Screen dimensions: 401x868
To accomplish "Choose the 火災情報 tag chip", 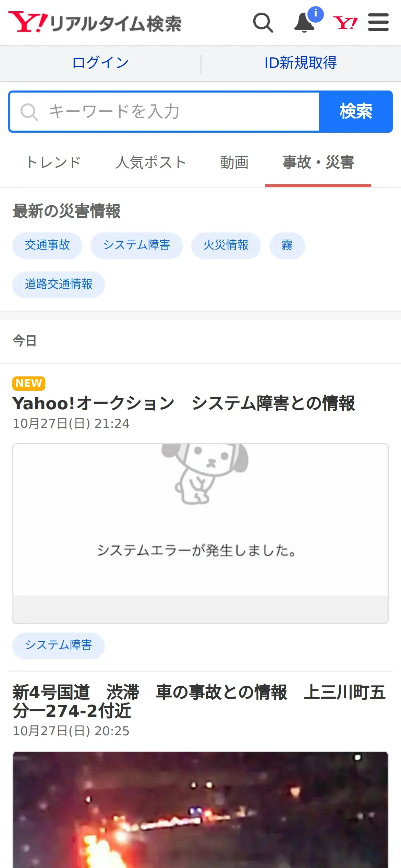I will [226, 245].
